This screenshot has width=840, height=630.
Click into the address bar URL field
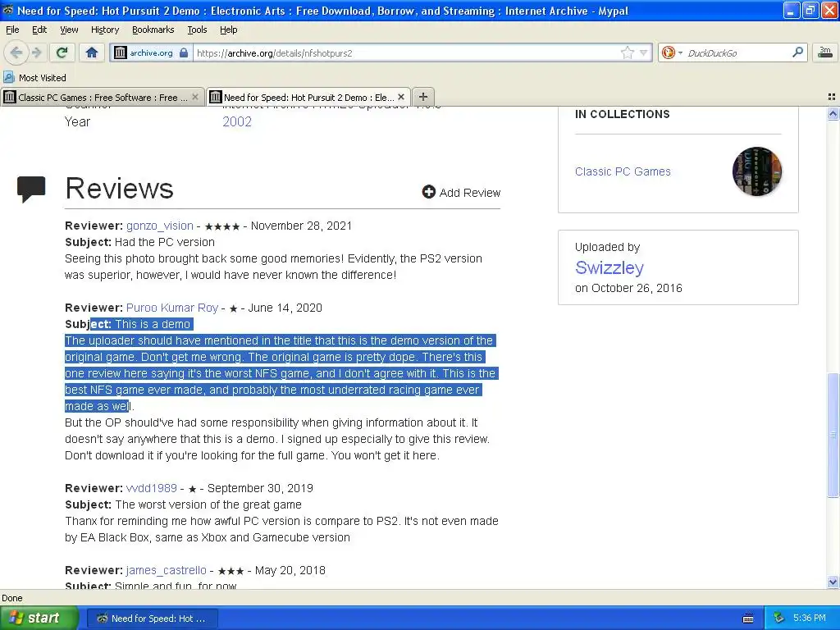(x=406, y=52)
